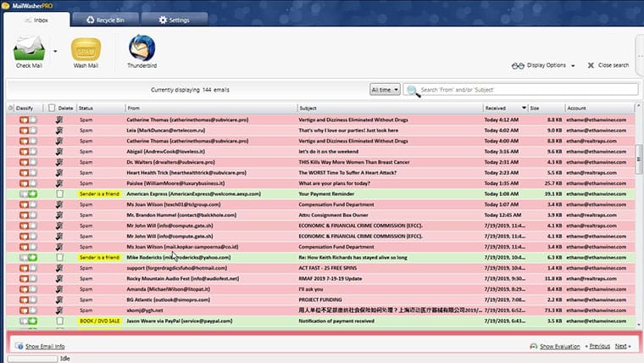644x363 pixels.
Task: Expand the Check Mail dropdown arrow
Action: tap(55, 51)
